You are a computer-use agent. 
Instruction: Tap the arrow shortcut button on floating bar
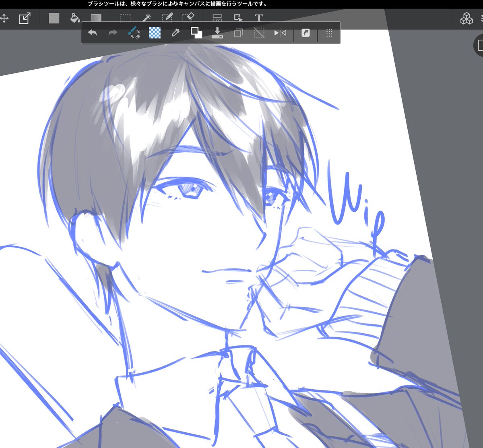point(306,33)
